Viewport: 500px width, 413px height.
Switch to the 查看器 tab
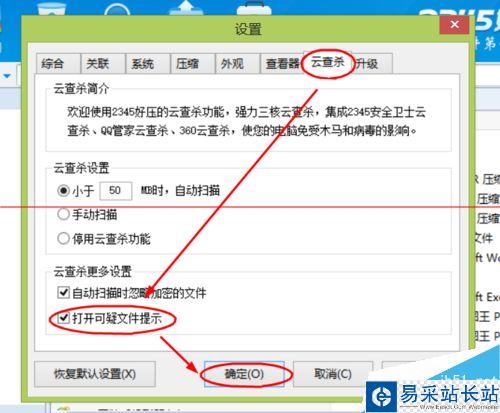coord(282,63)
